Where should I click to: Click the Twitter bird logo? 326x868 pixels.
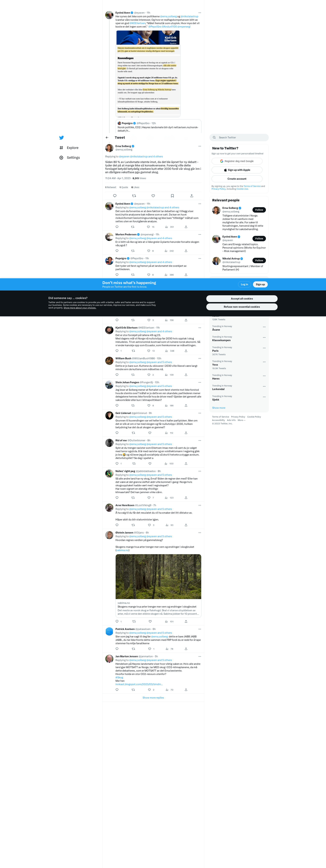61,138
